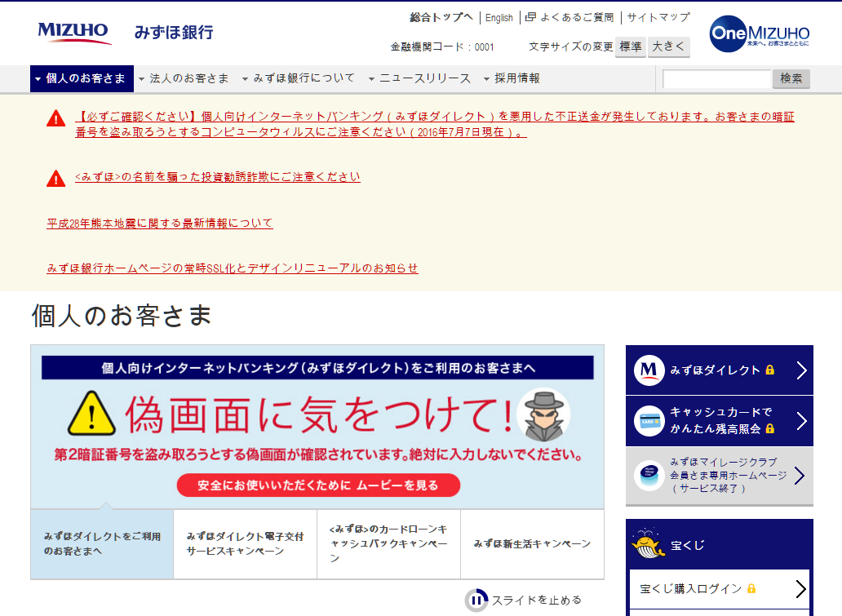Select the みずほダイレクト電子交付サービスキャンペーン tab
Screen dimensions: 842x616
point(246,543)
